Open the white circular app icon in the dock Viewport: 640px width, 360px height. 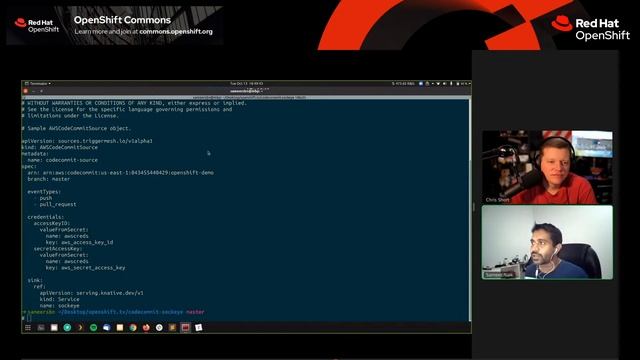[x=159, y=327]
